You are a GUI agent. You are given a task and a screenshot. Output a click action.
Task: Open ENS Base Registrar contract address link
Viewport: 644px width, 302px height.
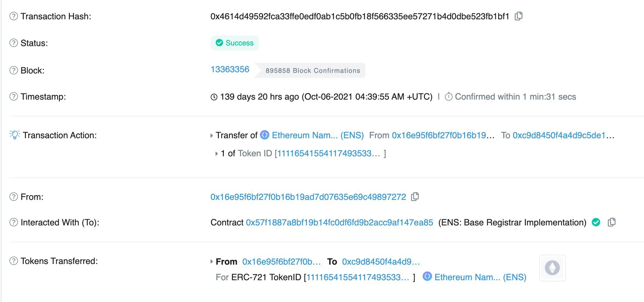(x=339, y=222)
